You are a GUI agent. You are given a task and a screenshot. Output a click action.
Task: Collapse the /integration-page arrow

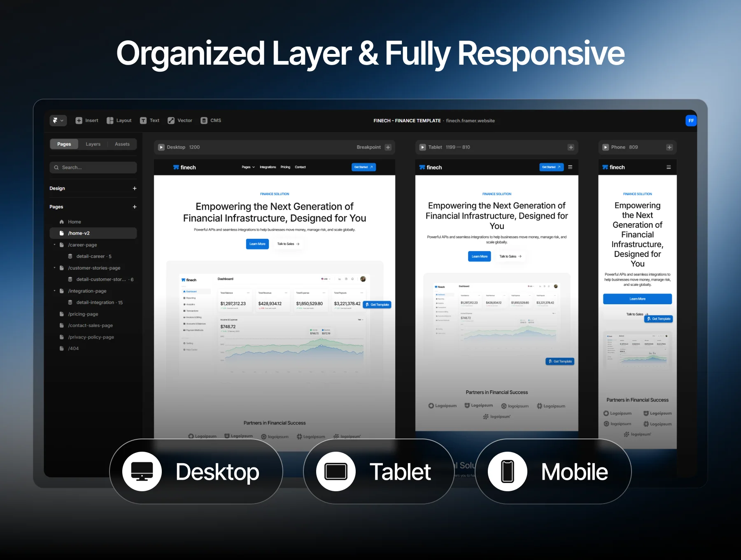click(x=54, y=291)
